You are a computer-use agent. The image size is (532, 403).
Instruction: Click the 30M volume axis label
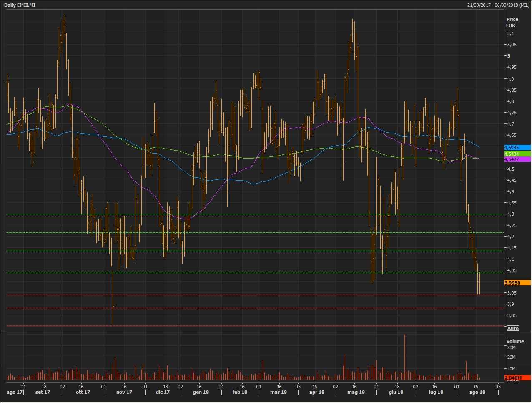click(x=511, y=348)
